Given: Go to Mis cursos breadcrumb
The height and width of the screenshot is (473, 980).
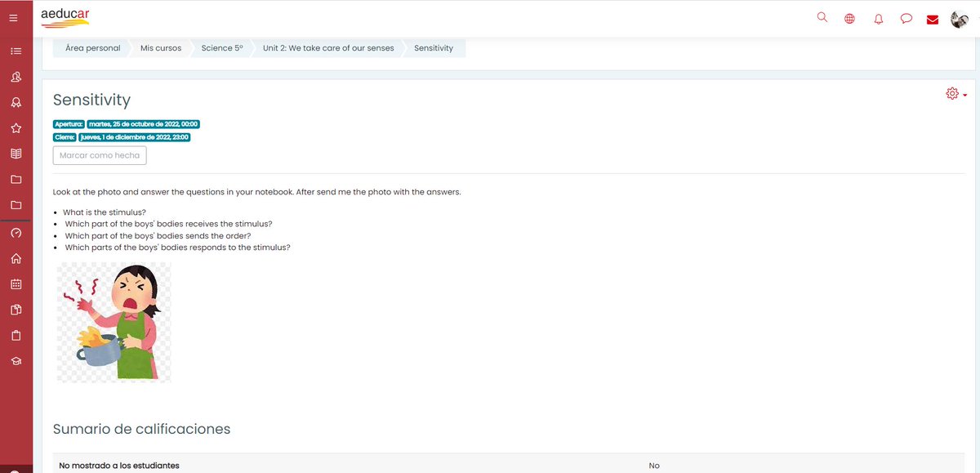Looking at the screenshot, I should (161, 48).
